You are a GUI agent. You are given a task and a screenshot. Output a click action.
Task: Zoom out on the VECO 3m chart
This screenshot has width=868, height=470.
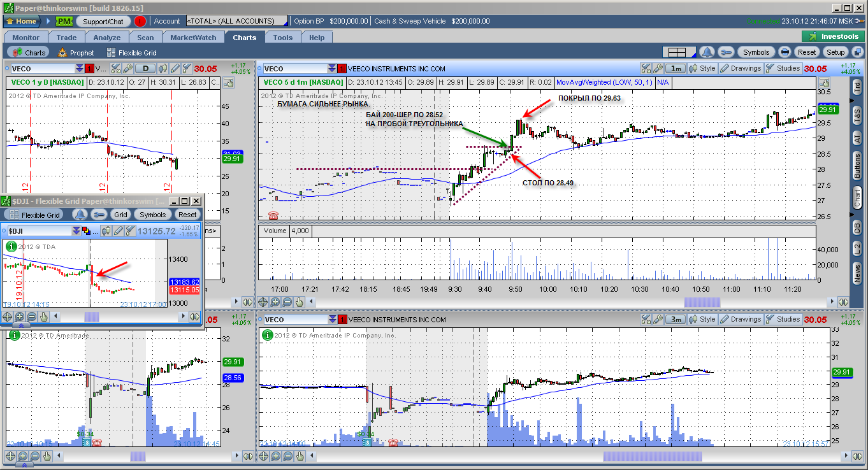point(288,456)
